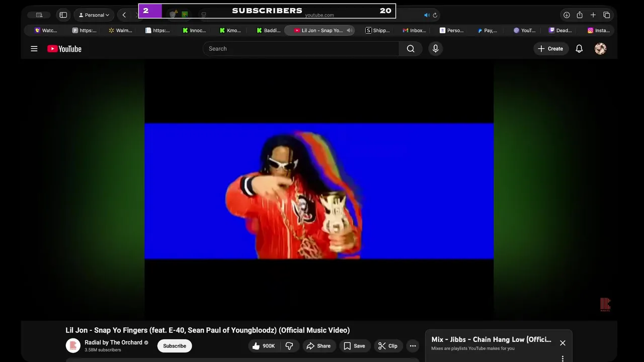Open the Safari downloads icon
644x362 pixels.
tap(567, 15)
